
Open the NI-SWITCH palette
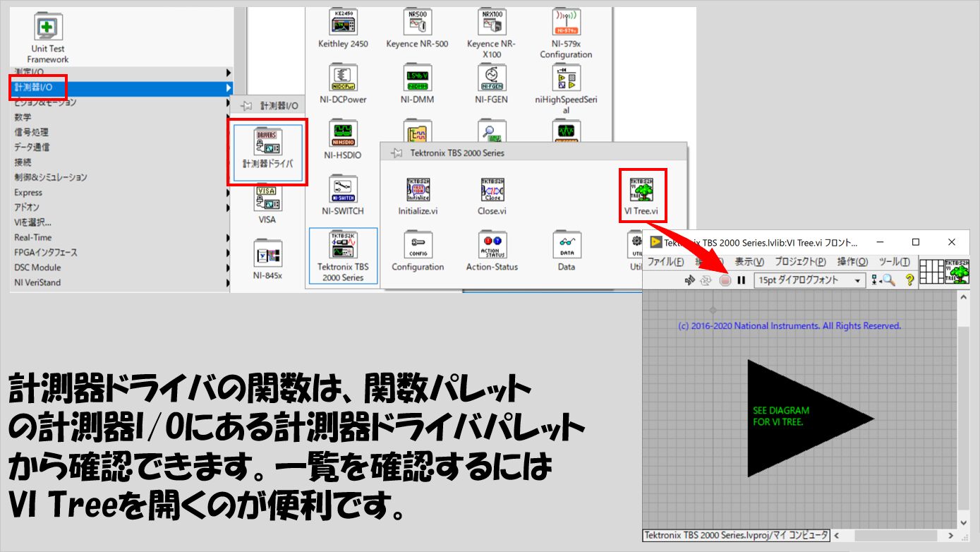click(344, 196)
